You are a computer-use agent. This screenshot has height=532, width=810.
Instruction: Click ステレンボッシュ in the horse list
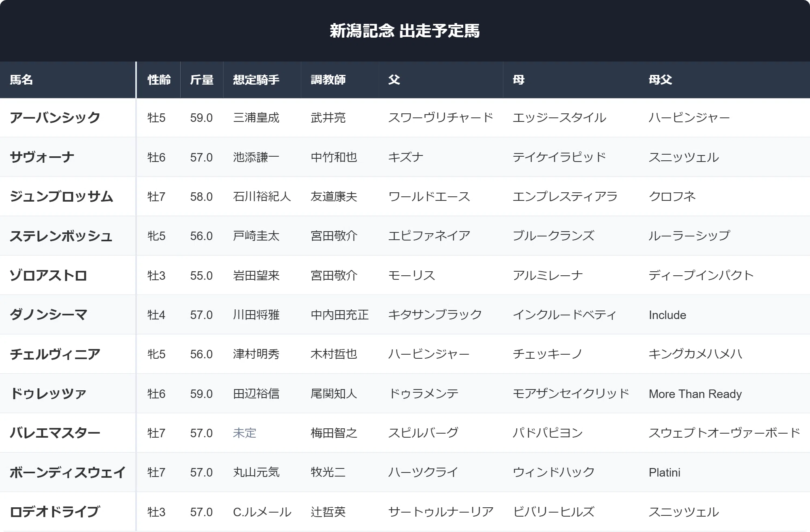click(61, 236)
